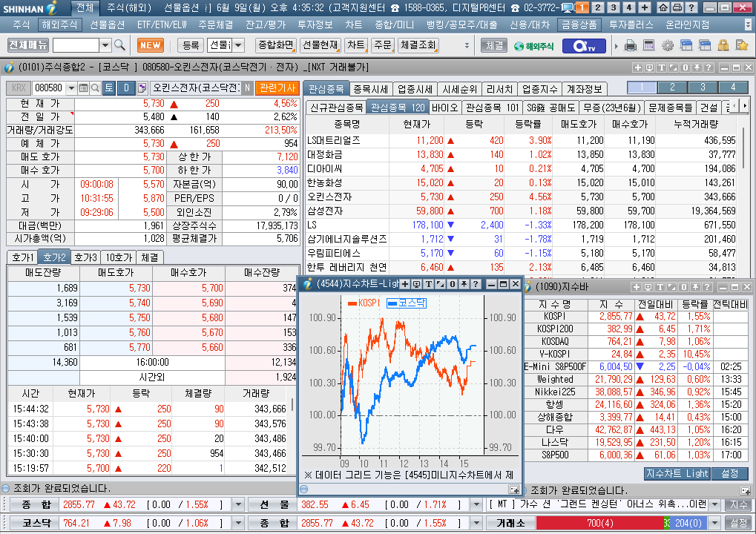756x534 pixels.
Task: Select the 10호가 tab
Action: (119, 257)
